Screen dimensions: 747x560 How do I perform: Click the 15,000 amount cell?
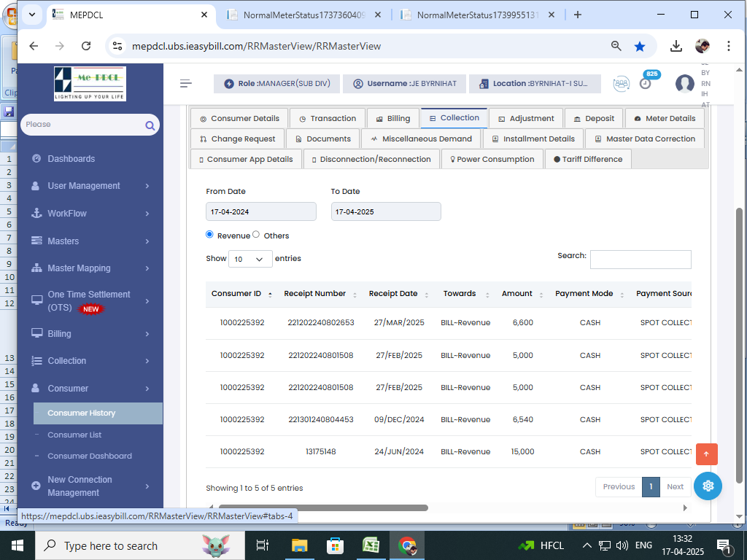click(522, 451)
